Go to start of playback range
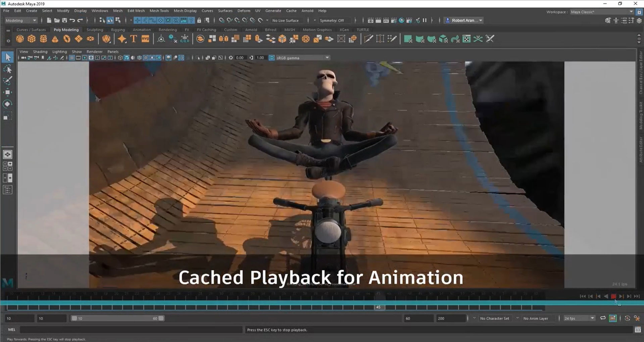The image size is (644, 342). [x=583, y=296]
